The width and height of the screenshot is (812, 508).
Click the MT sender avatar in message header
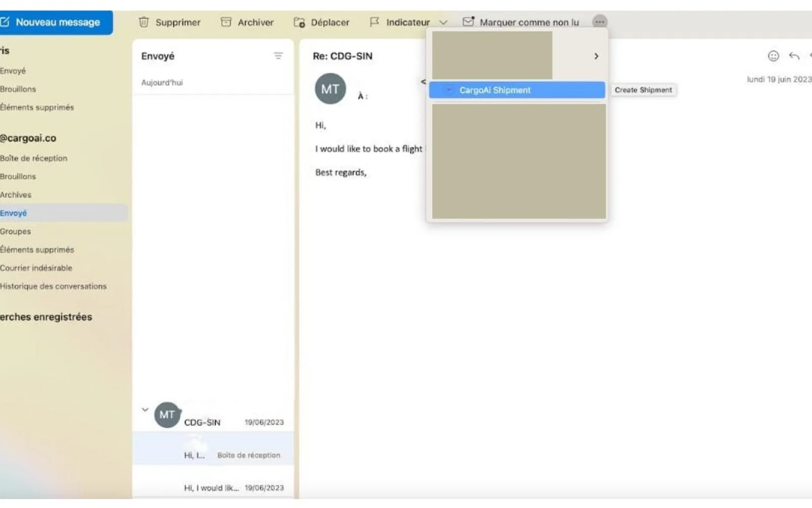click(x=330, y=89)
